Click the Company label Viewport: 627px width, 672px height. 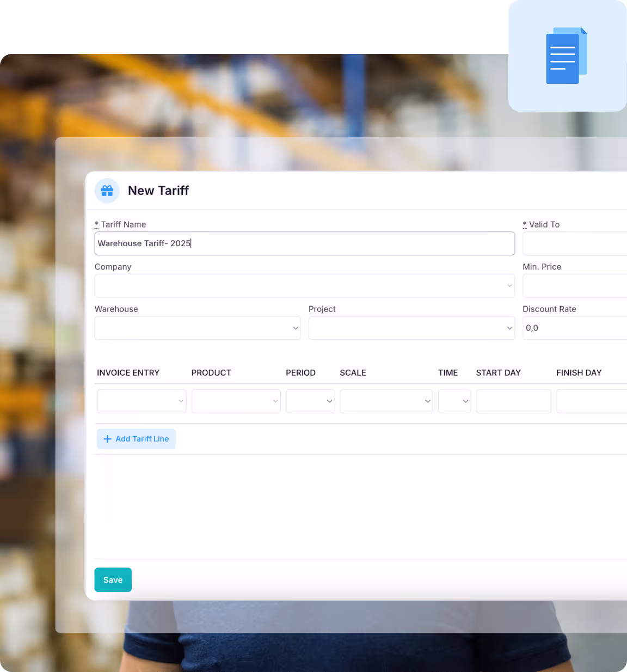tap(113, 267)
